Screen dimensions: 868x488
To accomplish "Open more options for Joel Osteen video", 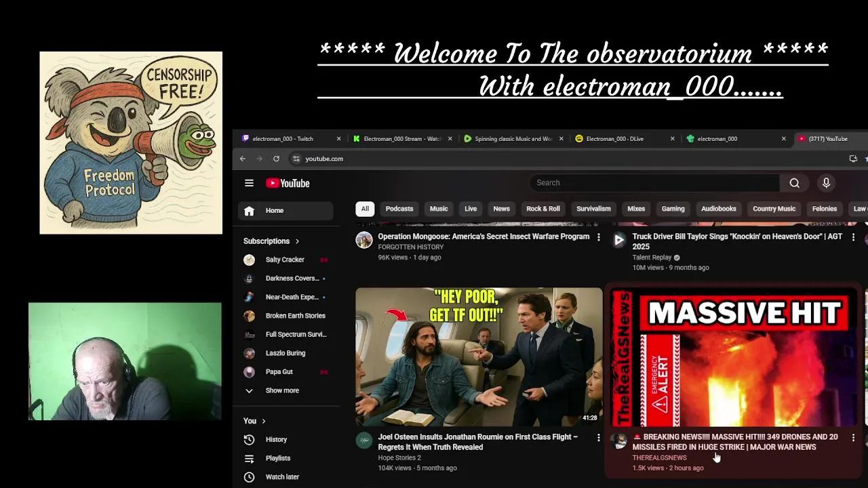I will [x=598, y=438].
